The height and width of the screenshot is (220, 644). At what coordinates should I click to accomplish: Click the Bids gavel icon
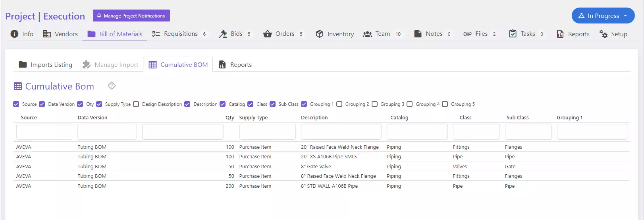[223, 34]
